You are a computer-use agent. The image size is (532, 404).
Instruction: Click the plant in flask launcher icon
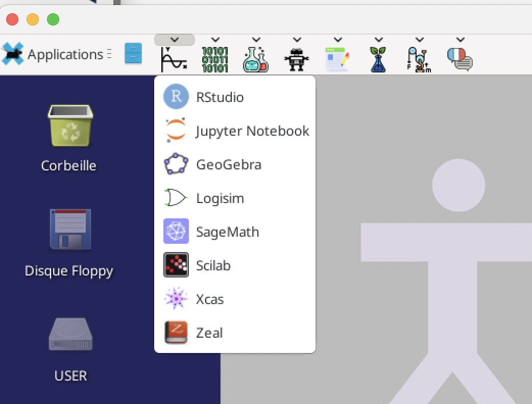378,60
